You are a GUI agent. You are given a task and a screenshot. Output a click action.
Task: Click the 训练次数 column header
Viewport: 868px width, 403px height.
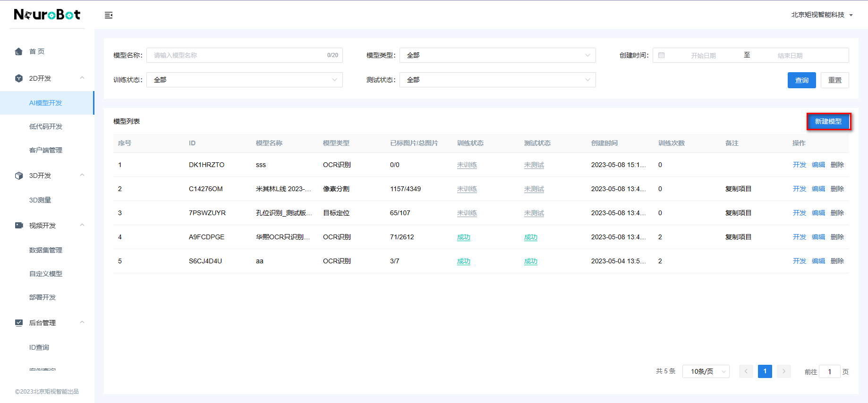672,143
